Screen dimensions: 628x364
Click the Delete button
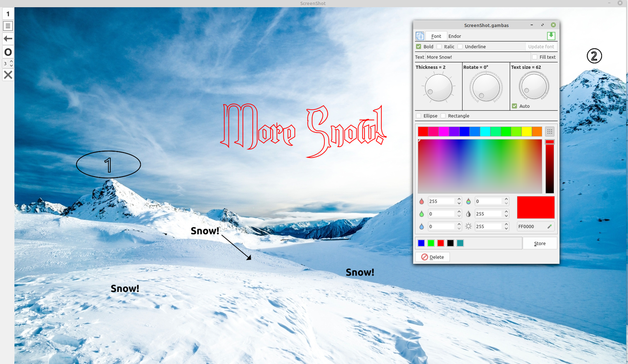432,257
